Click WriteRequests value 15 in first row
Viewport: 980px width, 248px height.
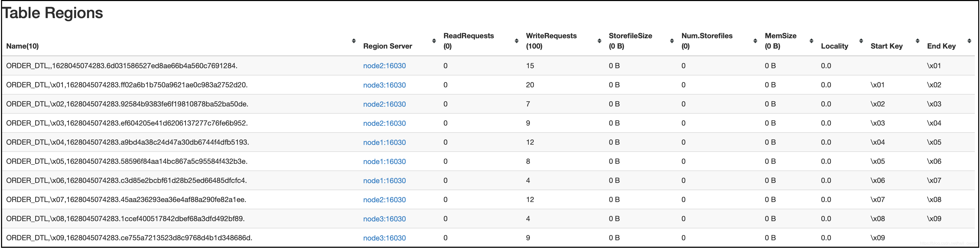(x=530, y=66)
